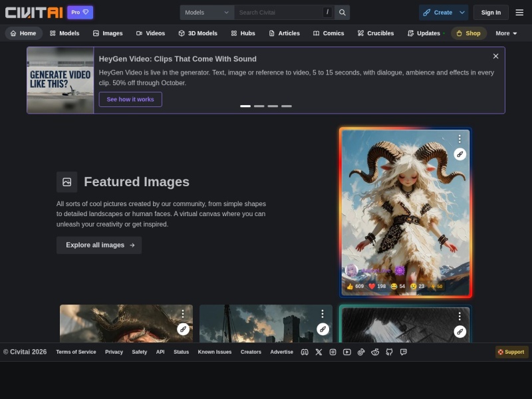Screen dimensions: 532x399
Task: Open three-dot menu on the sketch image
Action: (460, 317)
